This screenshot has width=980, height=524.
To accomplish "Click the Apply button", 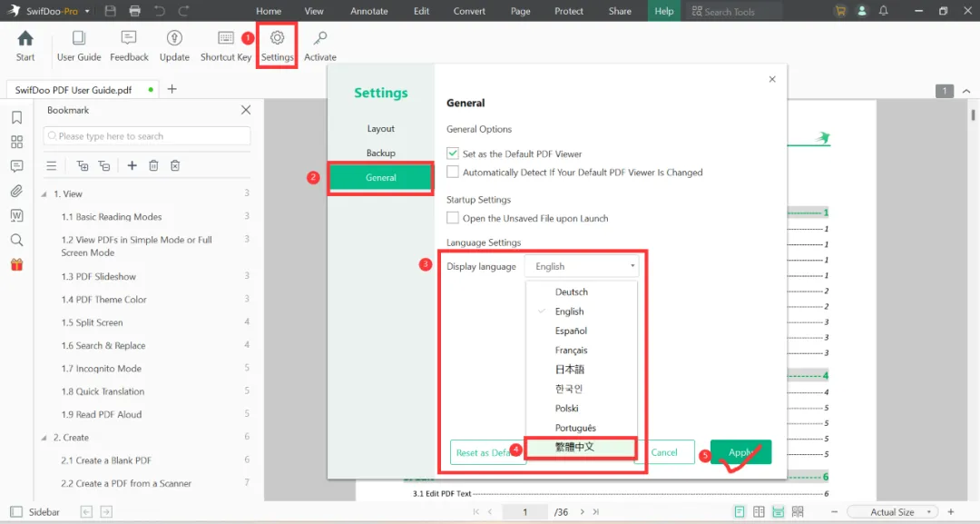I will (x=740, y=452).
